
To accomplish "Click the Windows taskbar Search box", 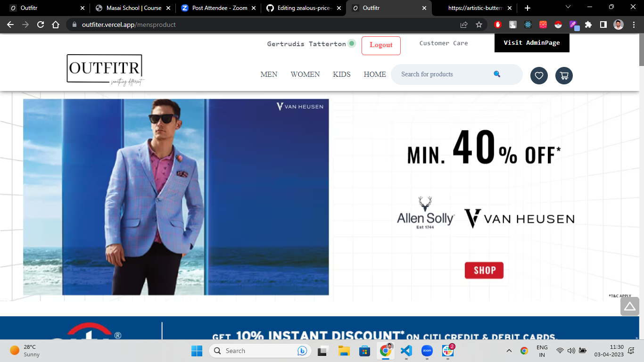I will 260,351.
